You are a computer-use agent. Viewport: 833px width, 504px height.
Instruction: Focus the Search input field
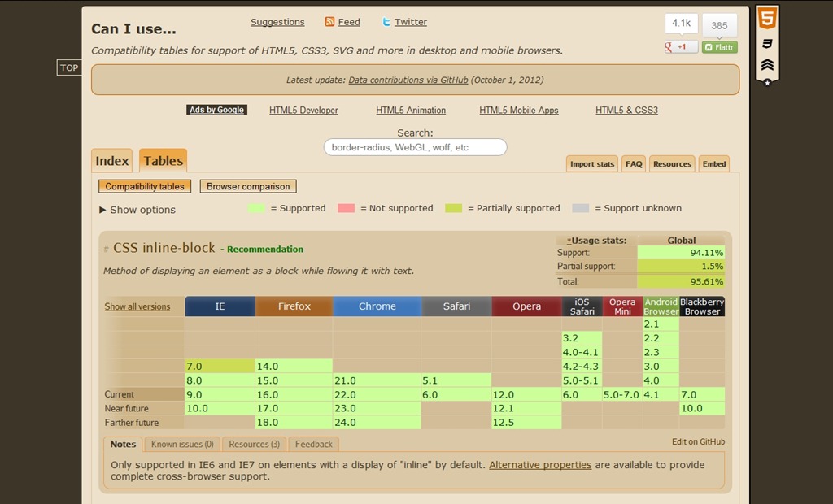pos(416,147)
